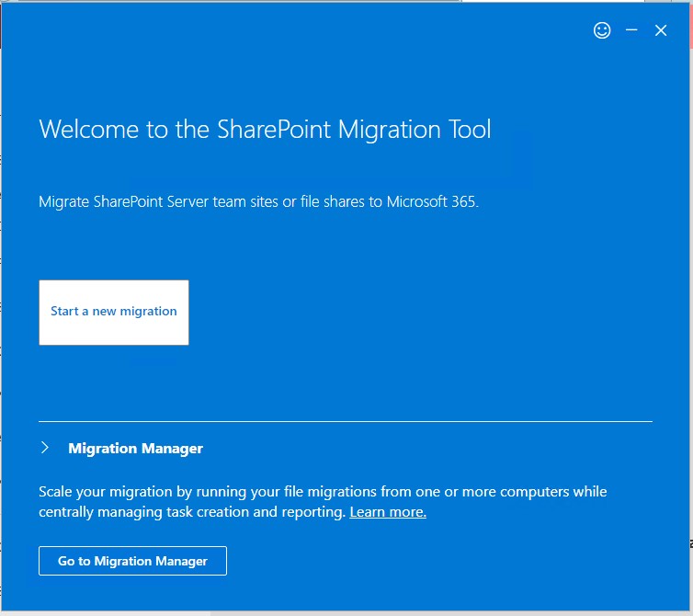Click the 'Welcome to the SharePoint Migration Tool' title
The image size is (693, 616).
pos(265,129)
